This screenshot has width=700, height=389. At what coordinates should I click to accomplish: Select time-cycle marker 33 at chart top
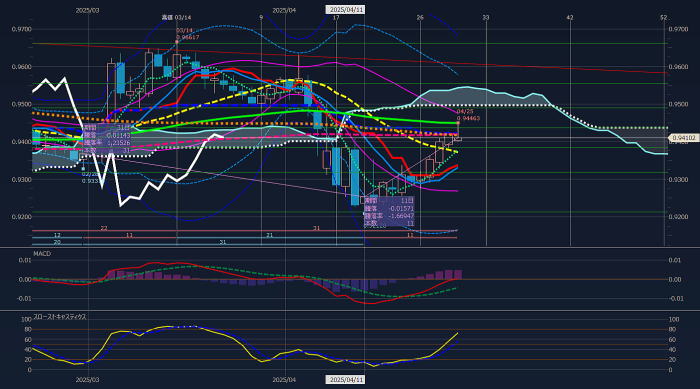tap(486, 17)
